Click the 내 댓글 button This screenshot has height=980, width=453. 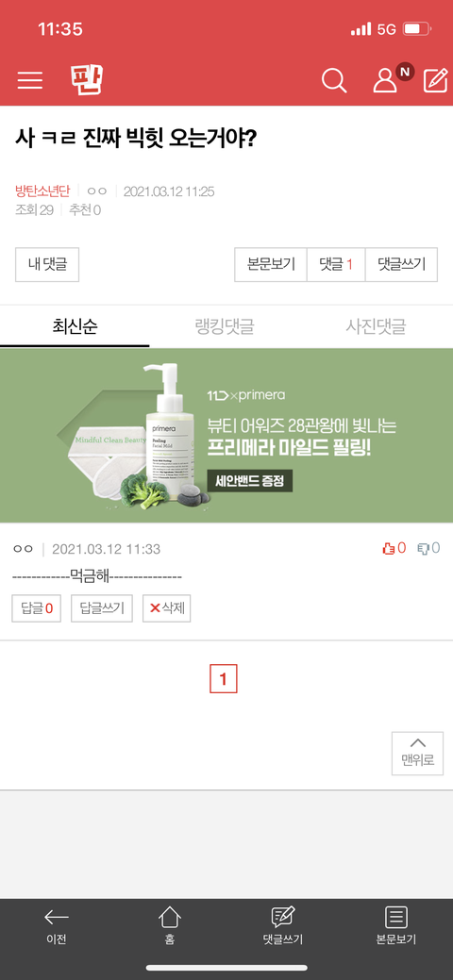point(47,264)
